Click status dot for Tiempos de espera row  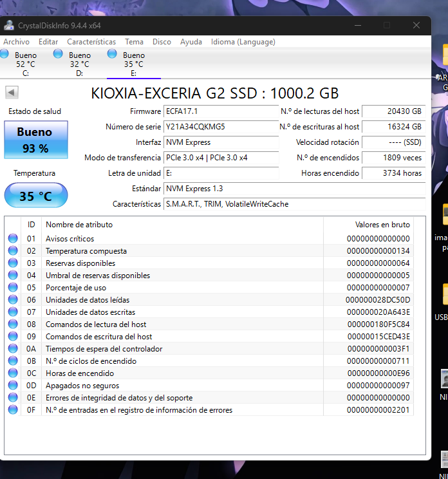tap(13, 348)
